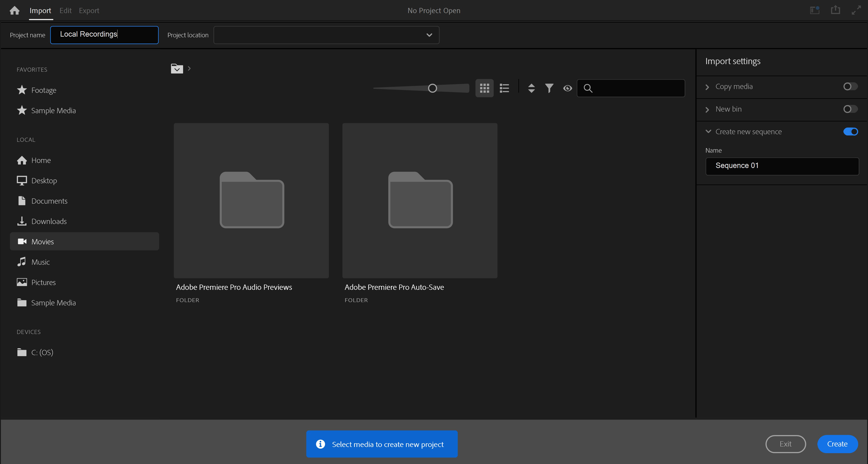Image resolution: width=868 pixels, height=464 pixels.
Task: Switch to the Edit tab
Action: pos(65,10)
